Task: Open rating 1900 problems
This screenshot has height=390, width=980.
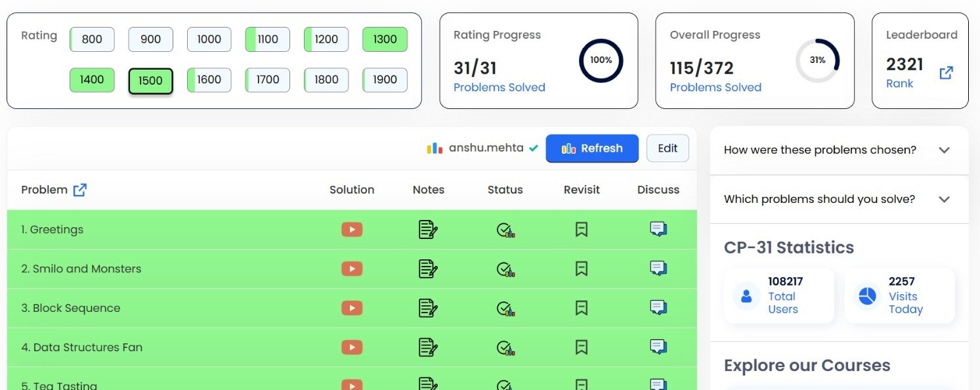Action: (x=385, y=80)
